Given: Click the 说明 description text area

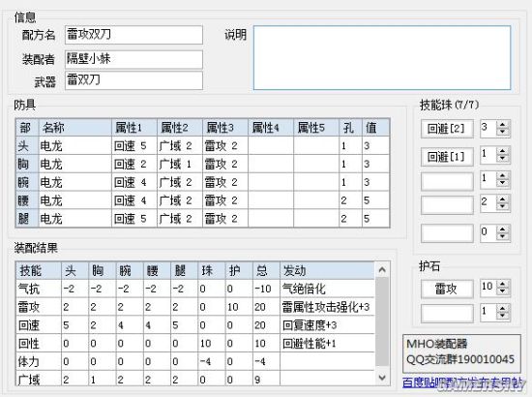Looking at the screenshot, I should pyautogui.click(x=382, y=58).
